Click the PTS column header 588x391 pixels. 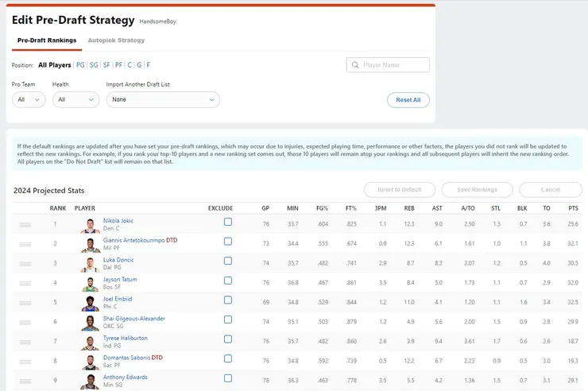click(x=573, y=208)
